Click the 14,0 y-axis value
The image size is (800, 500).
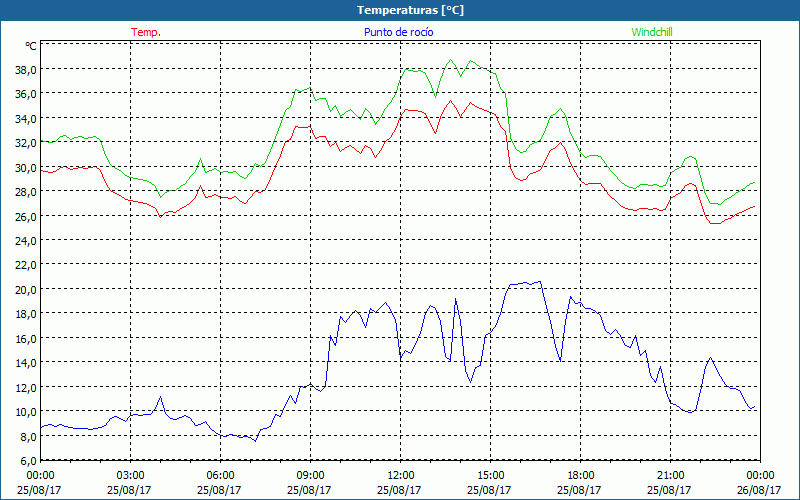[x=26, y=363]
